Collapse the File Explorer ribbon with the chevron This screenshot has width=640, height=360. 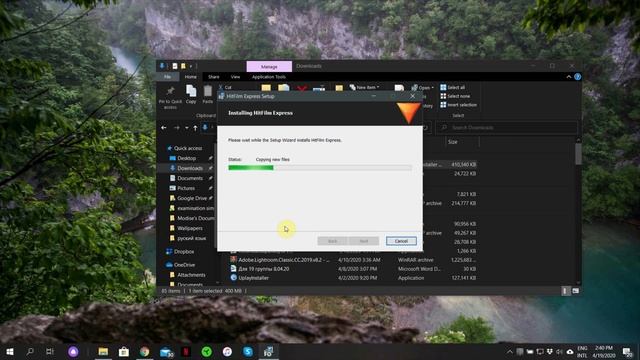point(569,77)
